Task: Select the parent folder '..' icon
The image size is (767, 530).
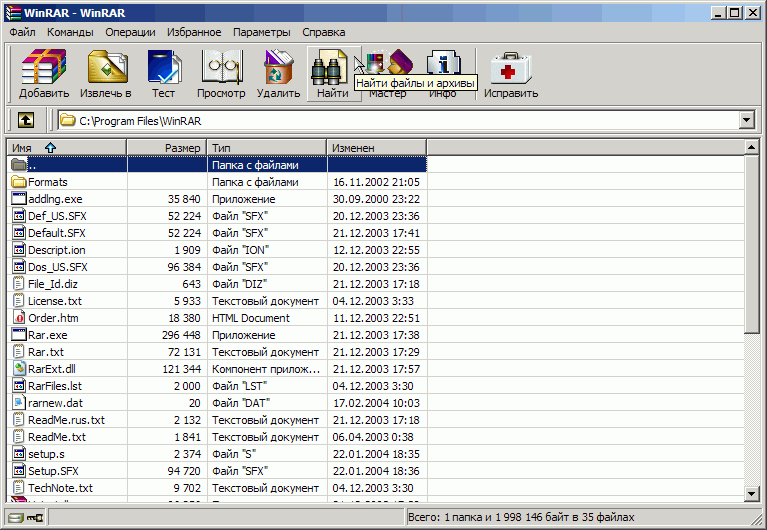Action: point(19,165)
